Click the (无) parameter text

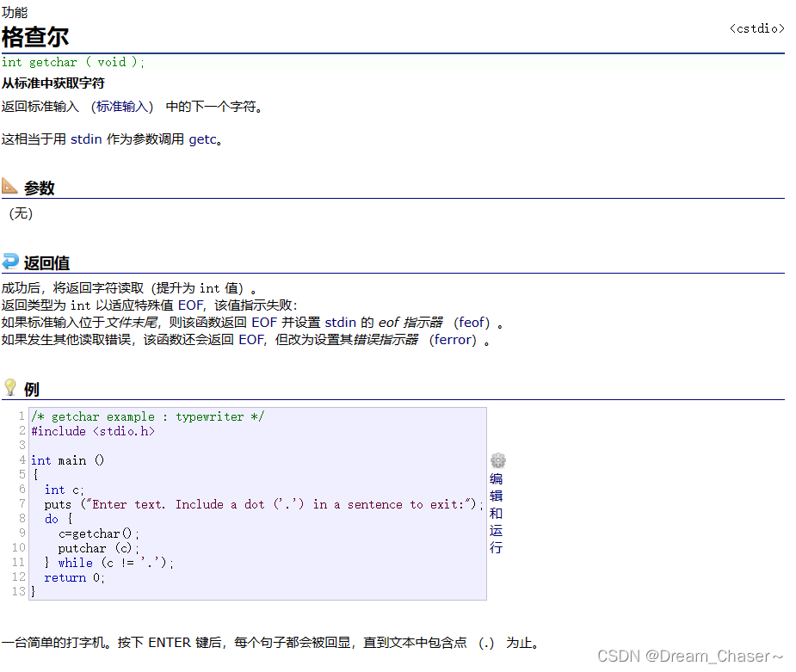click(21, 213)
